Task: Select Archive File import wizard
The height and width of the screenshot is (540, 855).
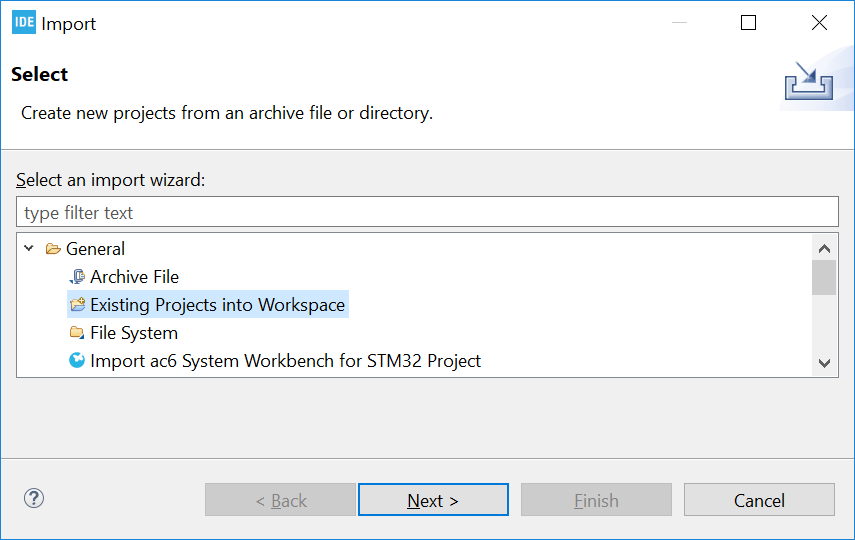Action: coord(134,277)
